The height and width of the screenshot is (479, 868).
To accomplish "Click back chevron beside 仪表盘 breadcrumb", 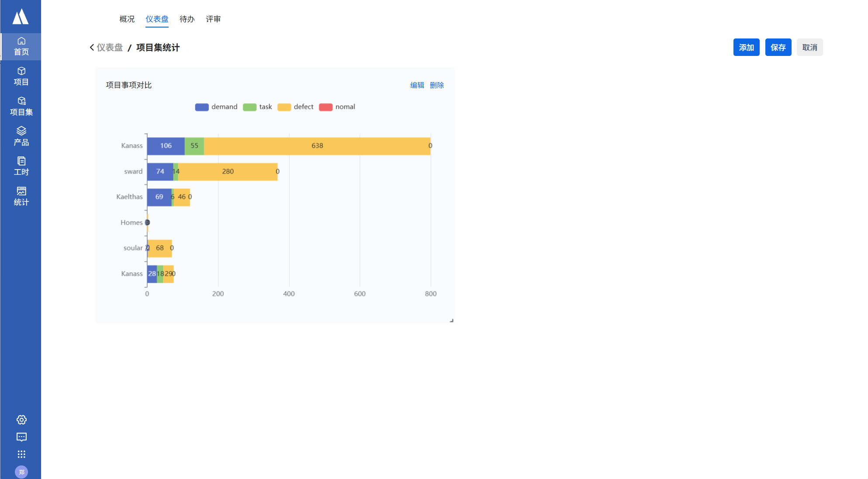I will [92, 47].
